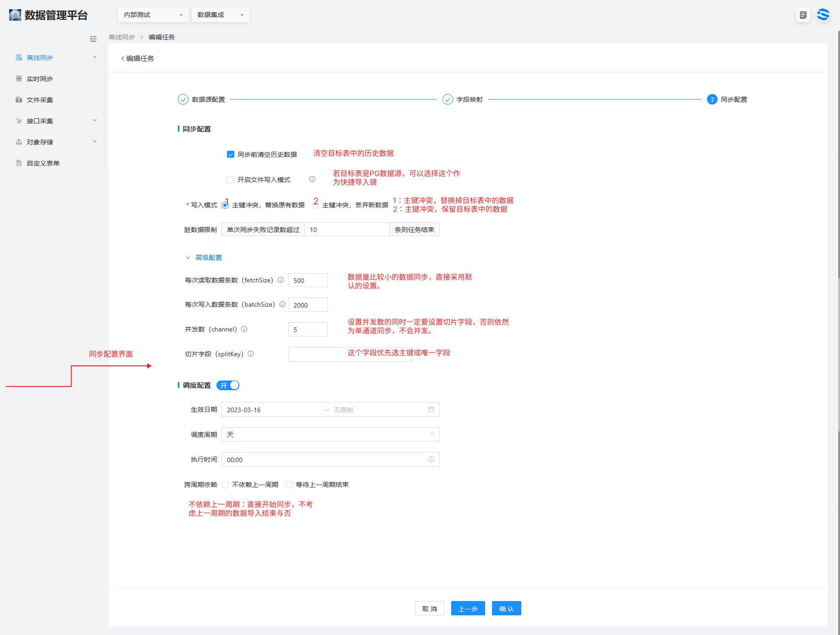Screen dimensions: 840x635
Task: Click back arrow beside 编辑任务 title
Action: pos(122,58)
